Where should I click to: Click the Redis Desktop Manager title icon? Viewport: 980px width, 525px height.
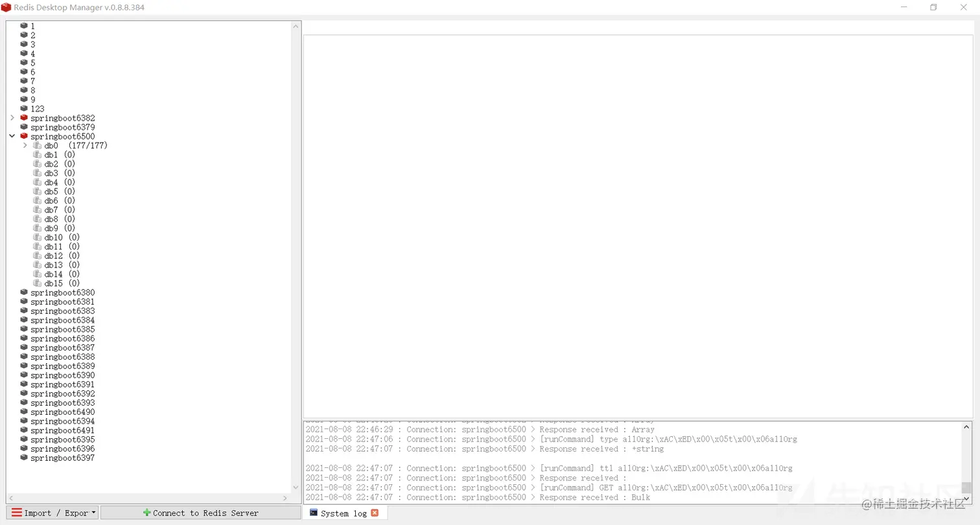(6, 7)
